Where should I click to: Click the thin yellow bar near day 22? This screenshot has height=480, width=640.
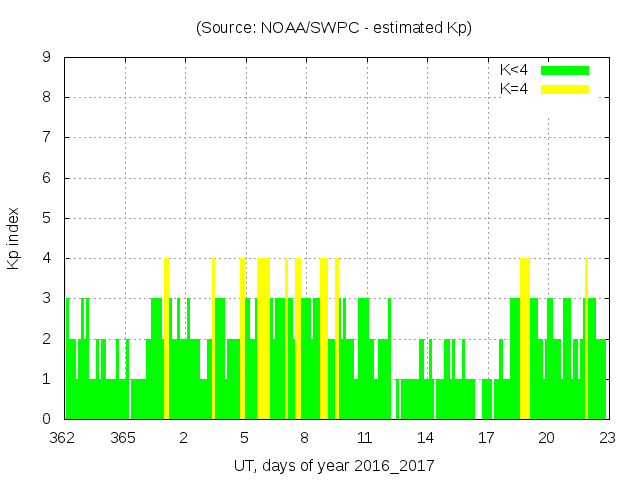tap(586, 340)
